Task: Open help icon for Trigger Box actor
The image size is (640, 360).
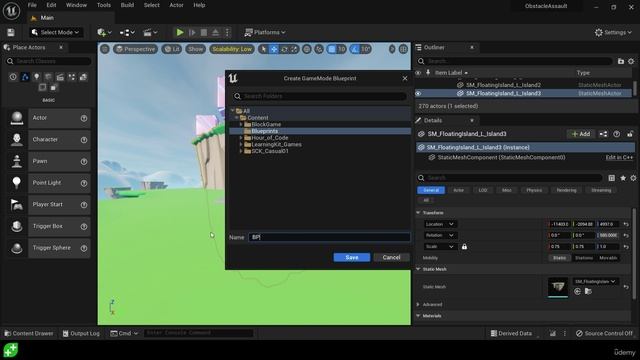Action: (x=84, y=226)
